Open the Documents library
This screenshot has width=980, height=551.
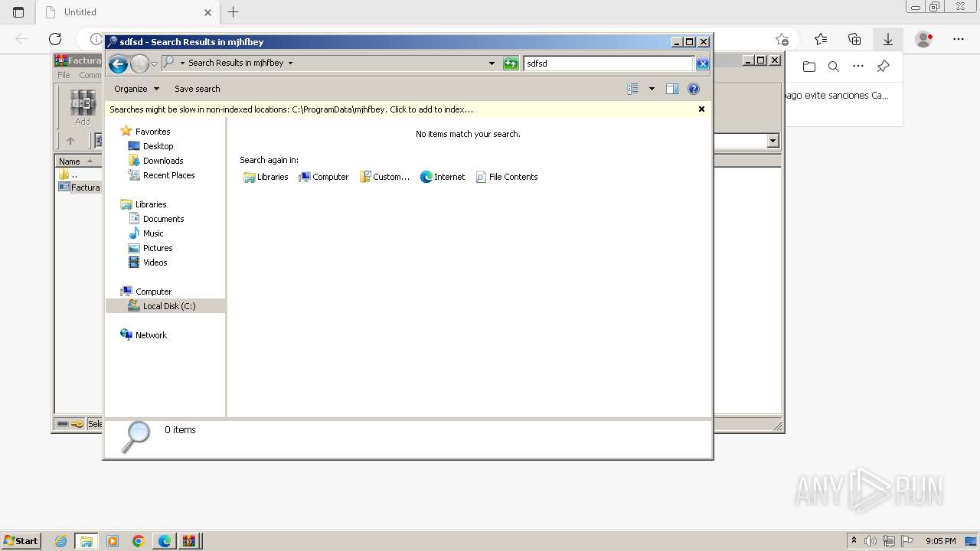tap(156, 219)
